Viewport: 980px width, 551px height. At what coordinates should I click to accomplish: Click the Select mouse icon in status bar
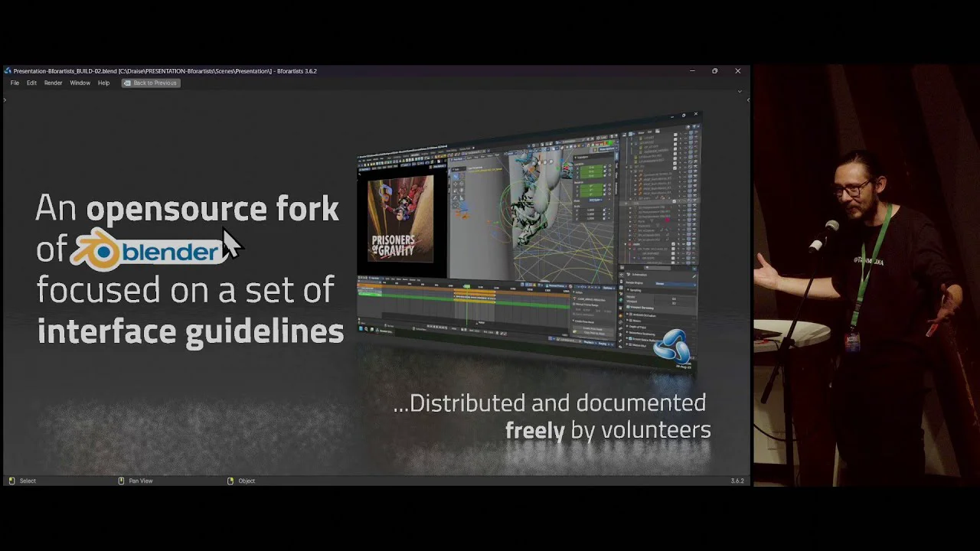pos(11,481)
